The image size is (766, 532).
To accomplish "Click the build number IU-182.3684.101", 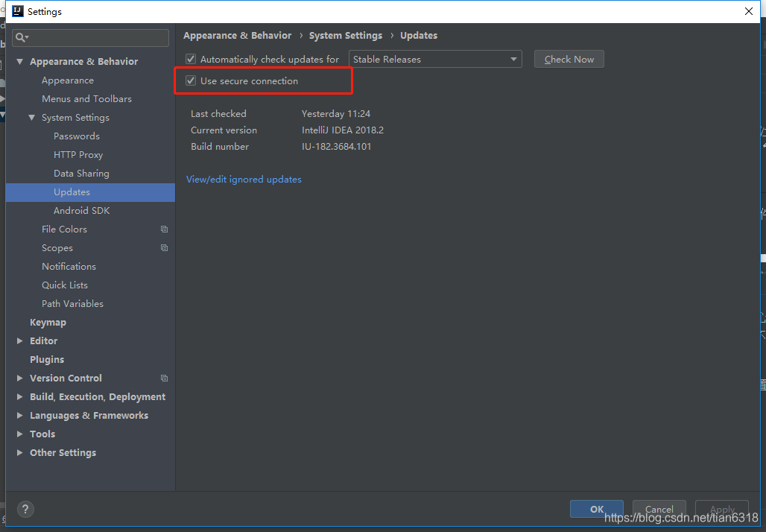I will tap(336, 147).
